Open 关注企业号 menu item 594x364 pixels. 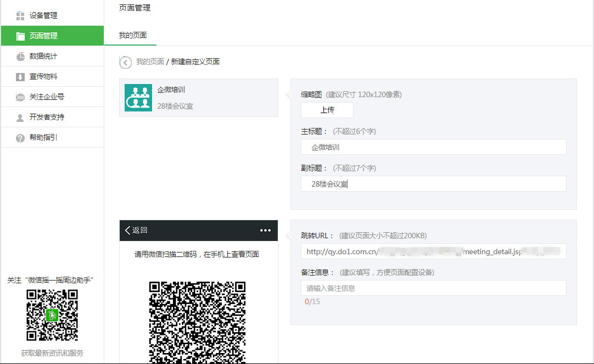(x=52, y=97)
